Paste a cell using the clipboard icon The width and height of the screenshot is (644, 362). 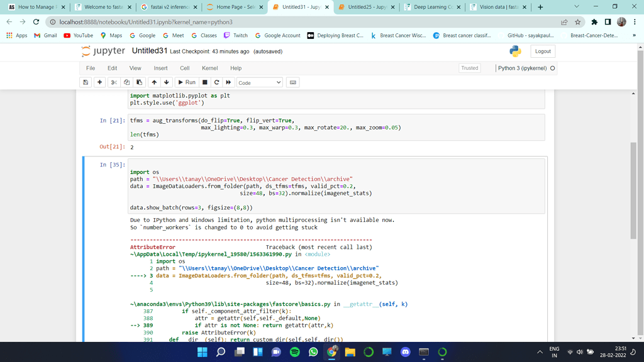point(140,82)
